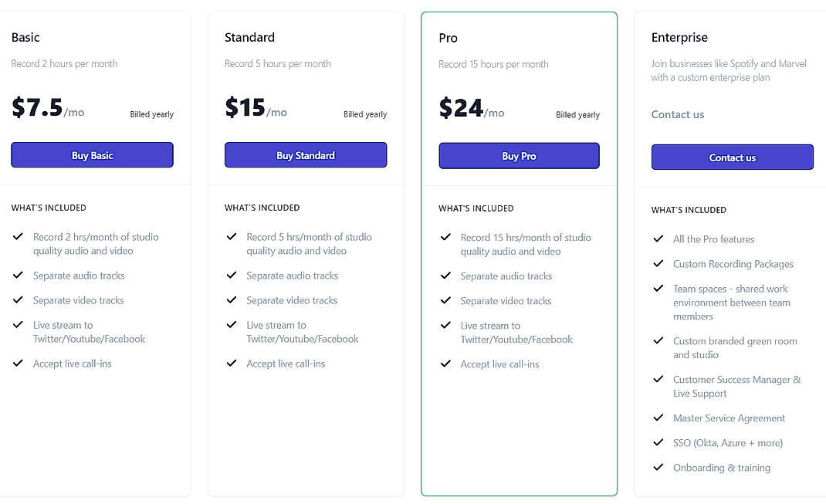The image size is (826, 504).
Task: Select the Pro plan card header
Action: [x=448, y=37]
